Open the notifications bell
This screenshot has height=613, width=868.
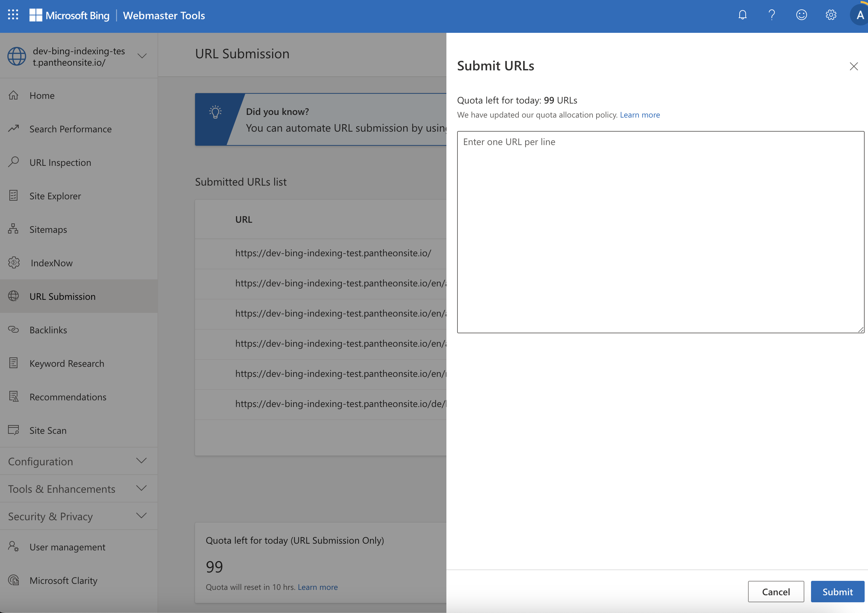(742, 15)
